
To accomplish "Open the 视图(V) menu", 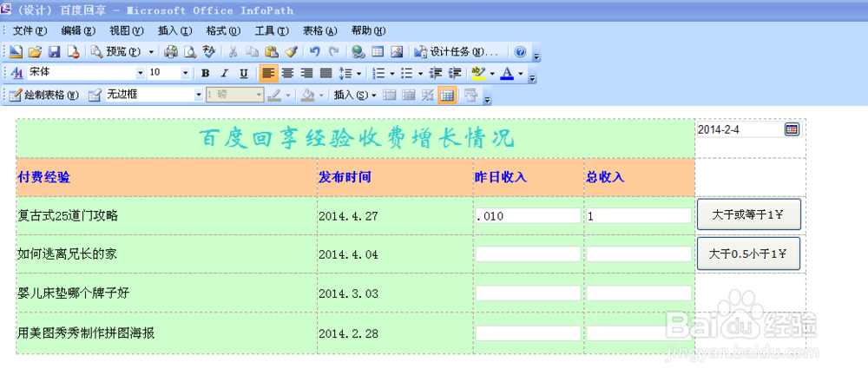I will [x=126, y=30].
